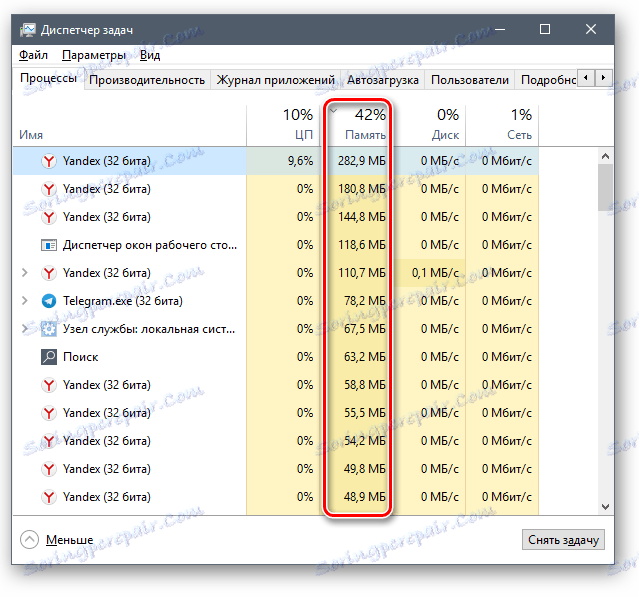Click the 9,6% CPU cell
The height and width of the screenshot is (597, 639).
tap(284, 161)
